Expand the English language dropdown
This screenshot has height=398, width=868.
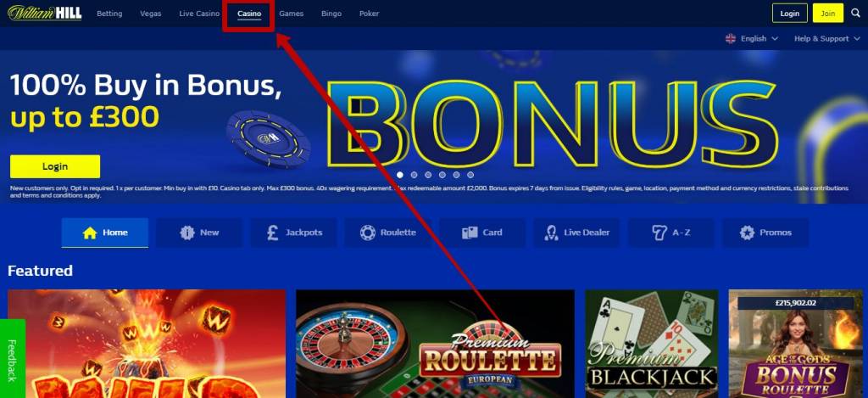point(752,39)
